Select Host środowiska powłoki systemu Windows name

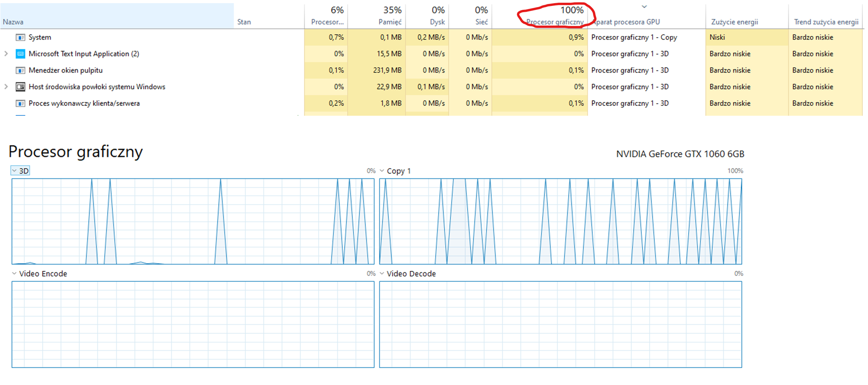point(97,87)
